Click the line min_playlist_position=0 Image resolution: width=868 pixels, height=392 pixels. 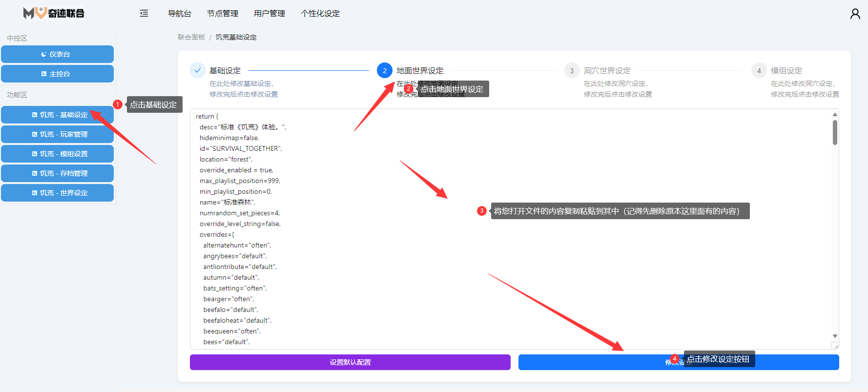coord(235,191)
